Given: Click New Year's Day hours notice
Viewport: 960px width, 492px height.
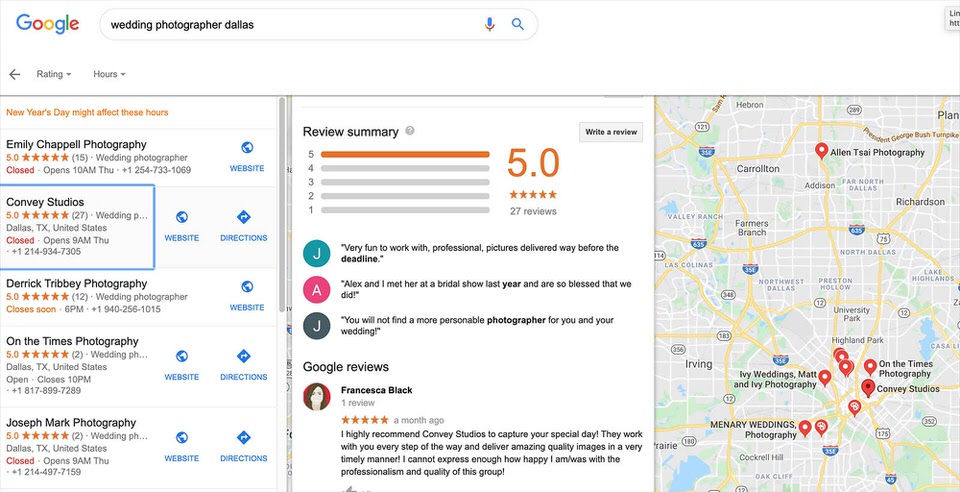Looking at the screenshot, I should tap(87, 113).
